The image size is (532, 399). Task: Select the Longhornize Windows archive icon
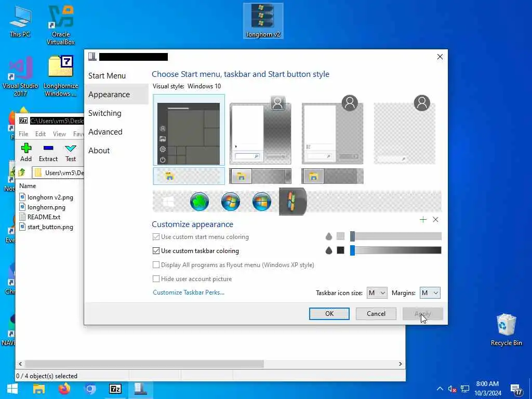61,76
